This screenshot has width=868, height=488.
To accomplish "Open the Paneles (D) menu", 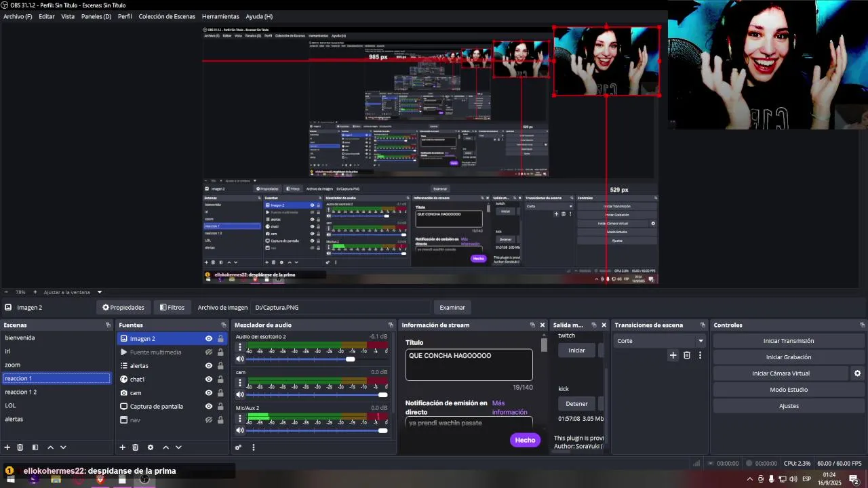I will coord(96,16).
